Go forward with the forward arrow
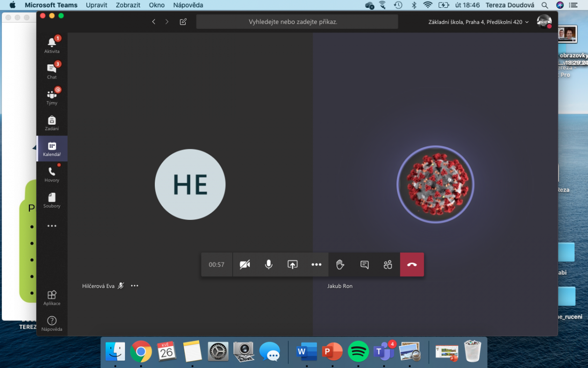Image resolution: width=588 pixels, height=368 pixels. [167, 22]
